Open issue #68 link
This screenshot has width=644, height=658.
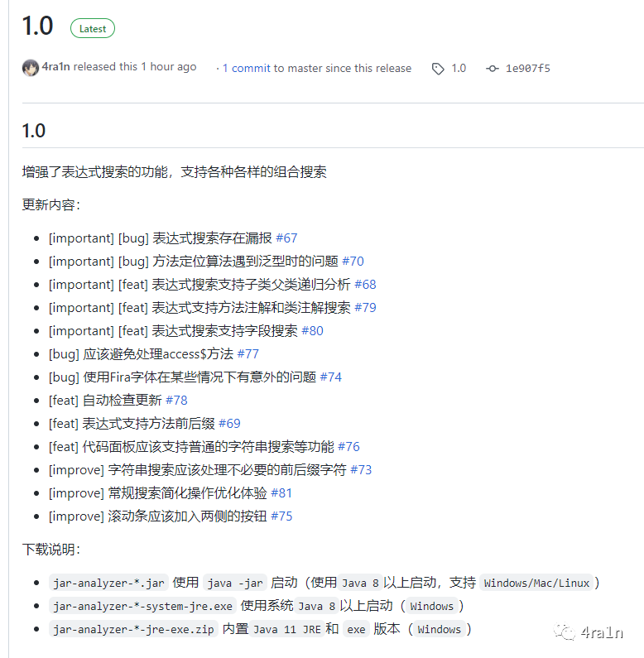(365, 284)
